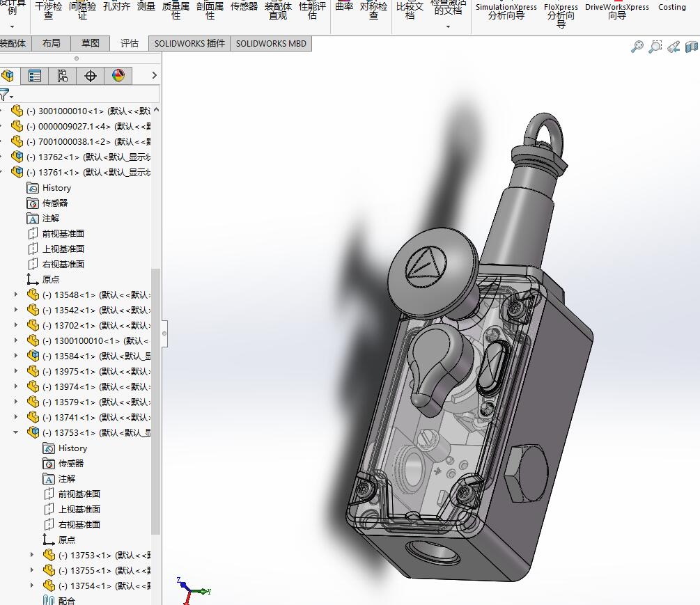Expand the 13755<1> component node
Viewport: 700px width, 605px height.
point(32,570)
